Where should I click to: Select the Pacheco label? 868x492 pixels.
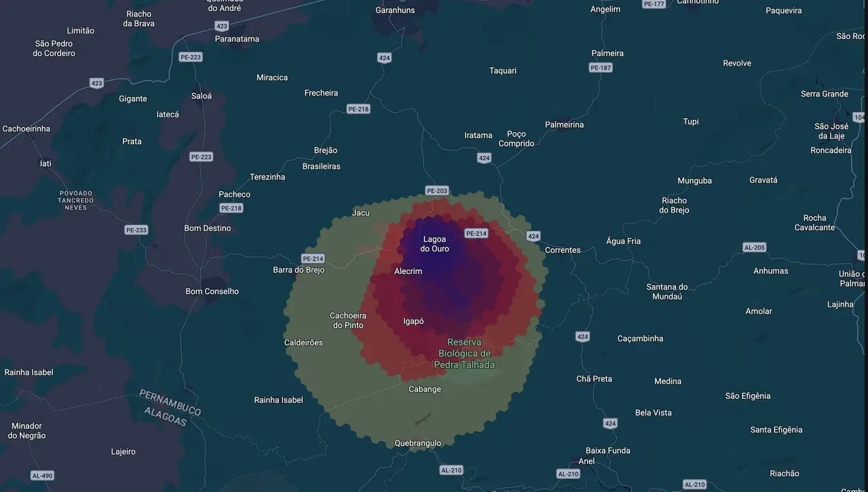point(234,195)
